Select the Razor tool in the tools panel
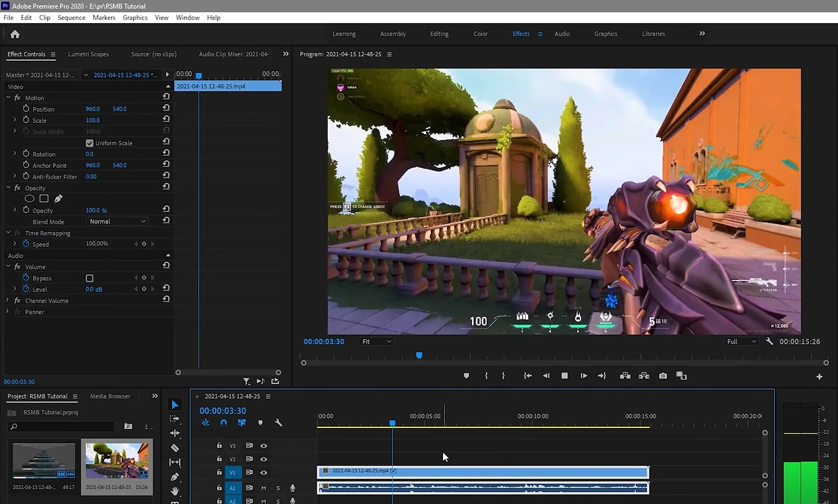Screen dimensions: 838x504 [175, 448]
